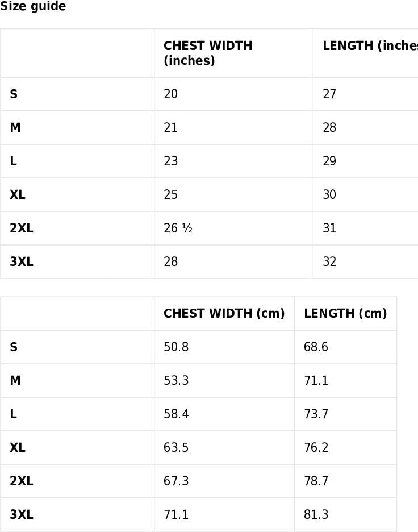Image resolution: width=418 pixels, height=532 pixels.
Task: Click the XL length value 30
Action: click(329, 194)
